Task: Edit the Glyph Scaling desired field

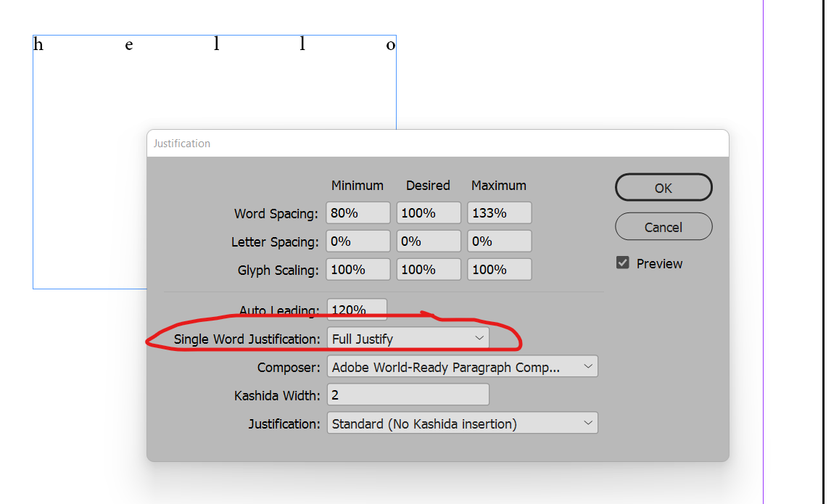Action: coord(429,269)
